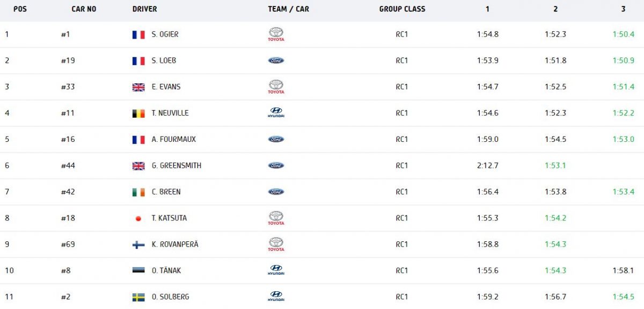644x309 pixels.
Task: Click car number #33 cell
Action: click(x=68, y=87)
